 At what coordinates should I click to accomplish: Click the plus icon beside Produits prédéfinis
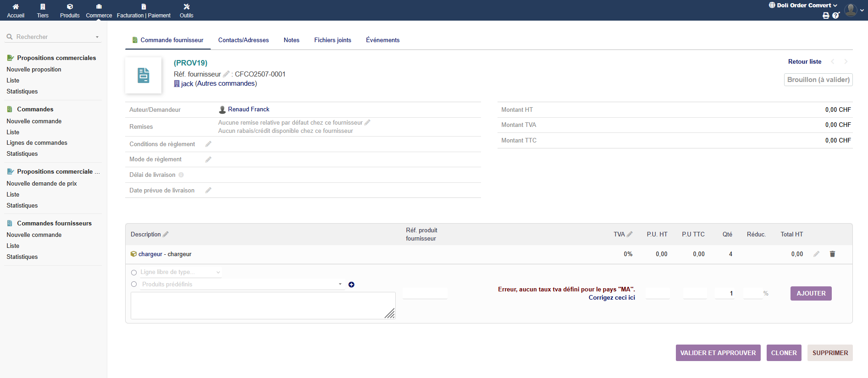click(x=351, y=285)
